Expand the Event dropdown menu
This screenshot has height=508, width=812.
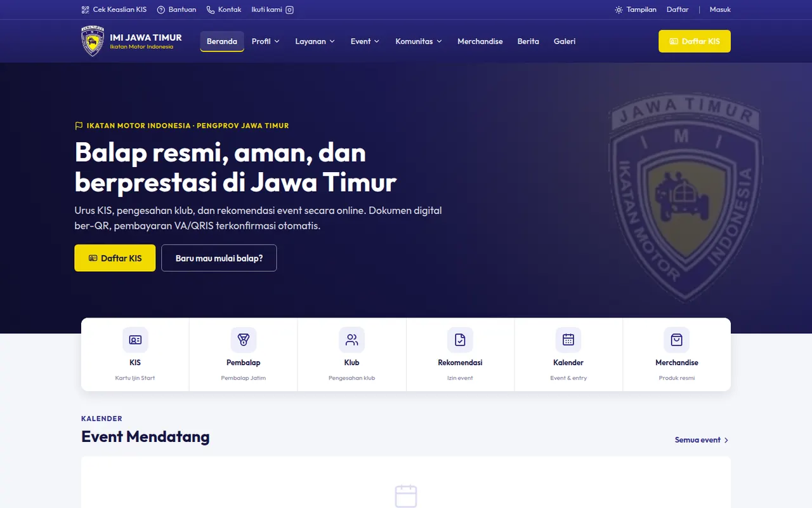click(365, 41)
